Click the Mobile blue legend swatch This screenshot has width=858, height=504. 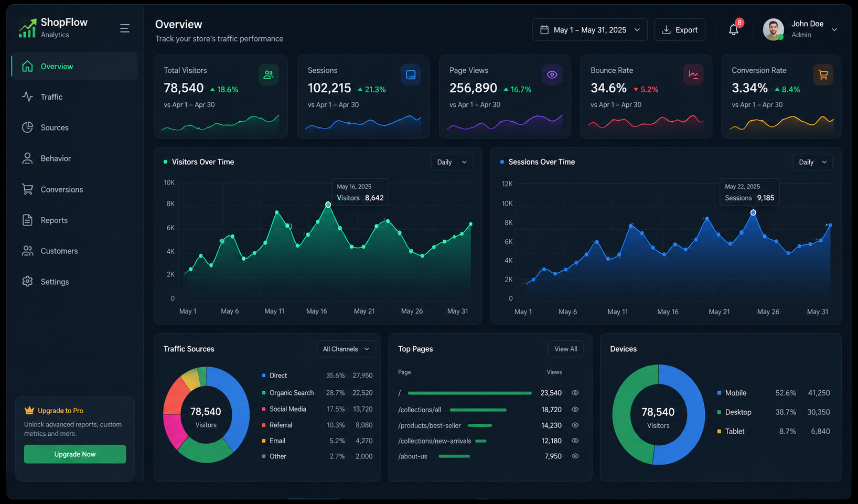pyautogui.click(x=719, y=393)
